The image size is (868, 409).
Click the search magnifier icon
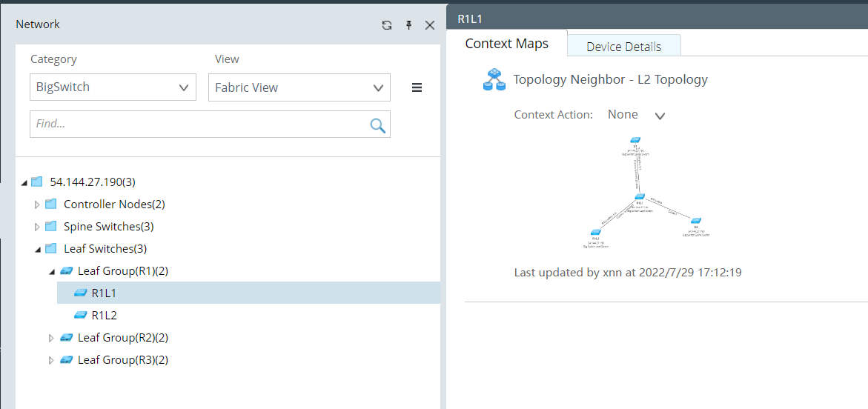click(x=377, y=125)
